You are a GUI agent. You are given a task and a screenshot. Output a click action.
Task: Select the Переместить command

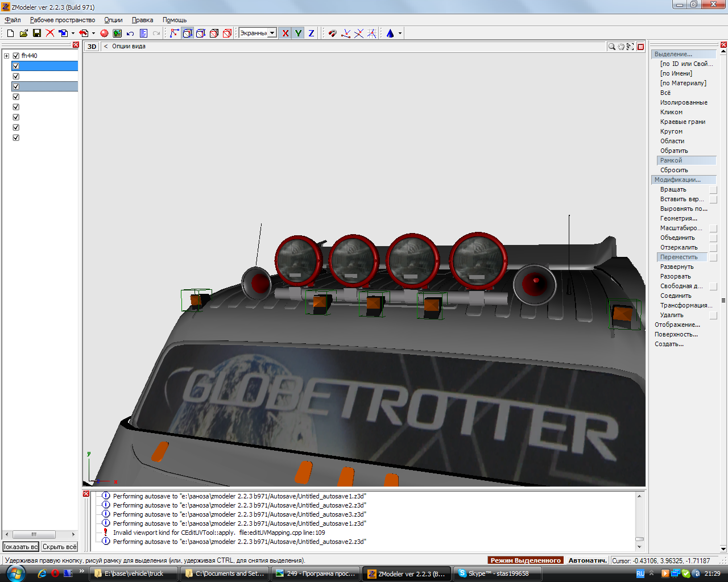679,257
